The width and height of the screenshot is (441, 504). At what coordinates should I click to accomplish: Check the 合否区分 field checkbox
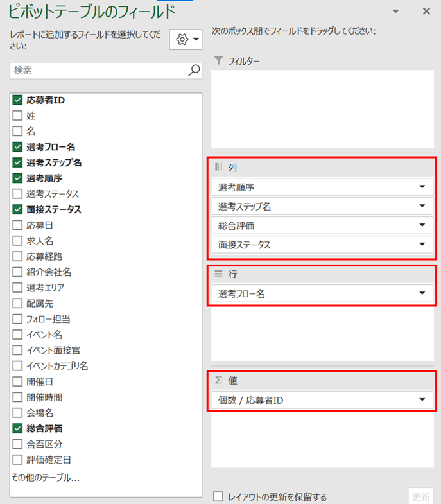(17, 444)
